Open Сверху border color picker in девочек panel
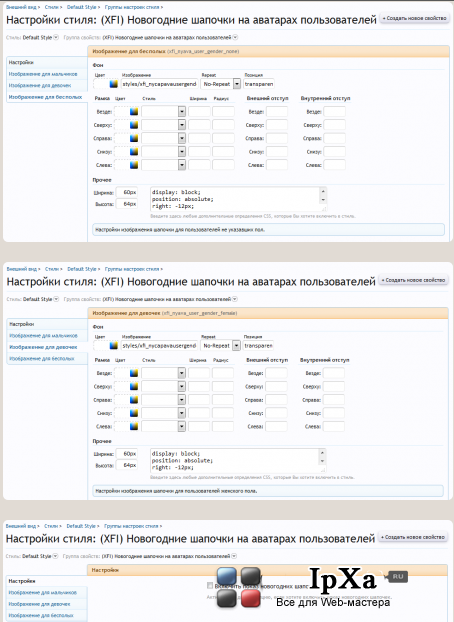This screenshot has width=454, height=622. pyautogui.click(x=134, y=386)
